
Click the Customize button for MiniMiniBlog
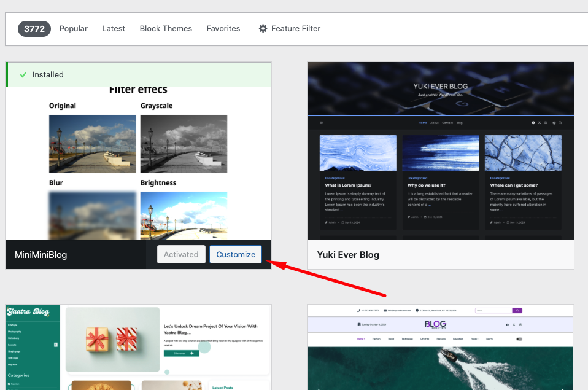point(236,254)
